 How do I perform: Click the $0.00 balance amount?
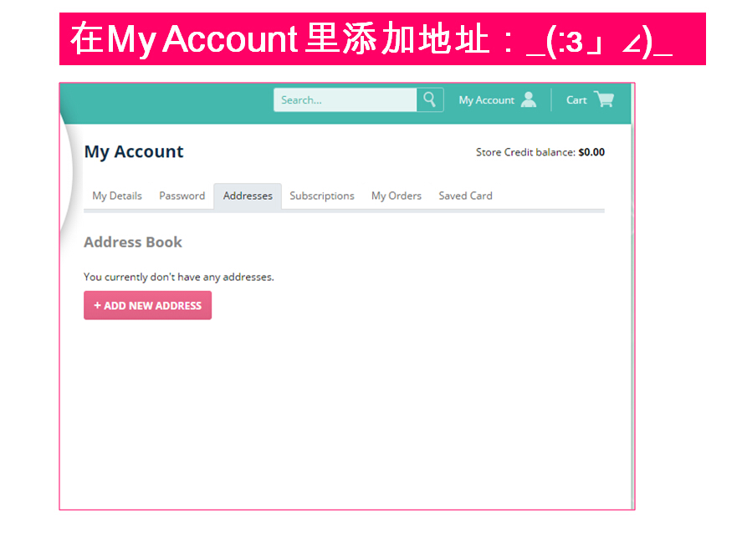point(591,153)
